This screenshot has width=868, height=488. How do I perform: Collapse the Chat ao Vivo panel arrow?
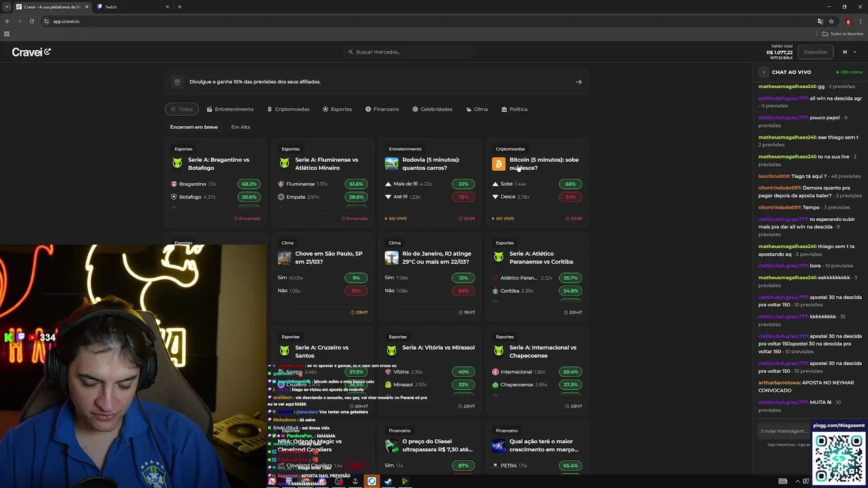pyautogui.click(x=764, y=72)
